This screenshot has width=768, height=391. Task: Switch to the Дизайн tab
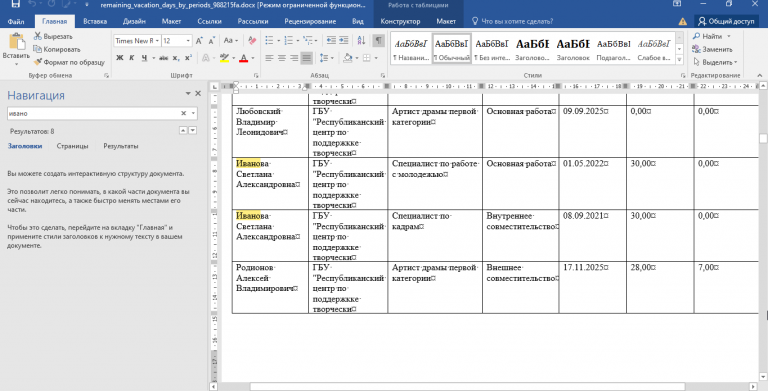coord(134,22)
